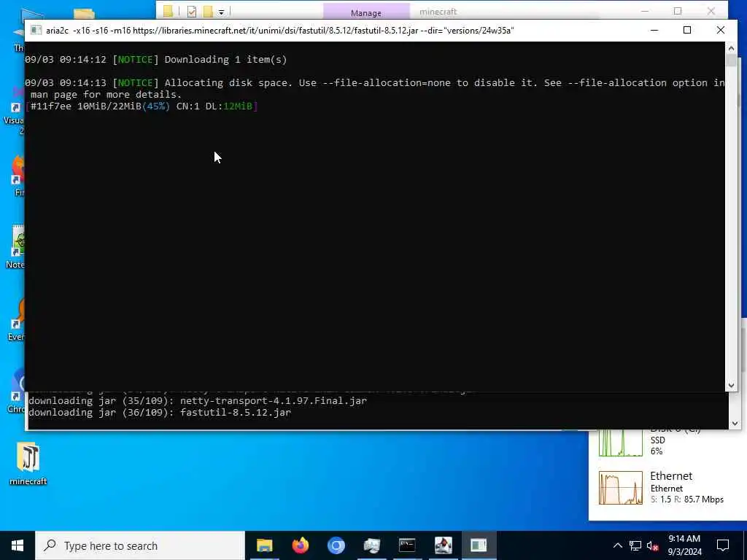747x560 pixels.
Task: Close the aria2c console window
Action: [720, 30]
